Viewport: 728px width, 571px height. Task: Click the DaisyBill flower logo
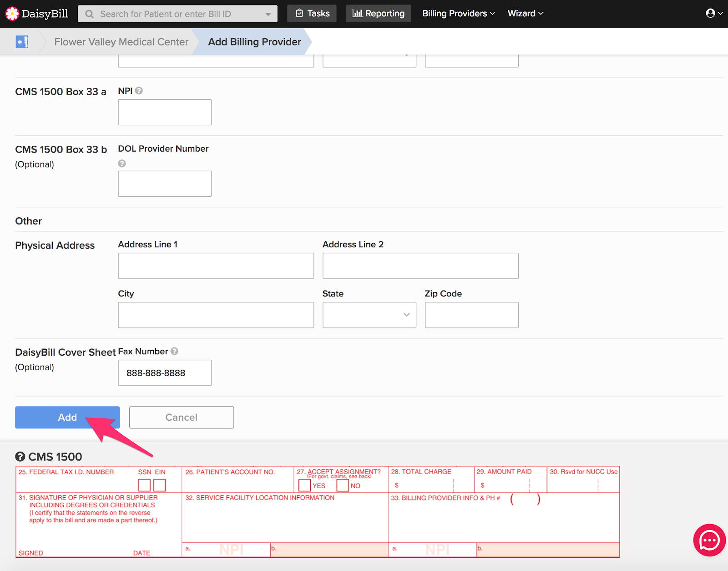12,14
